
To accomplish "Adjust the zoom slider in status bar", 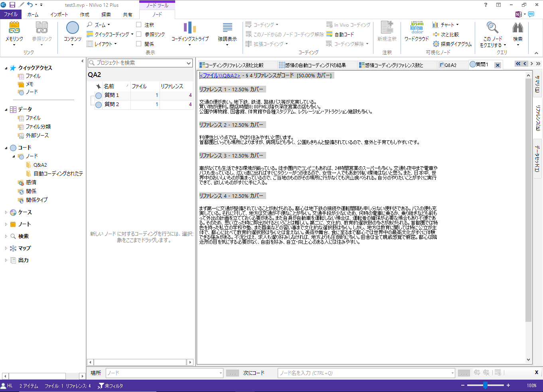I will point(485,385).
